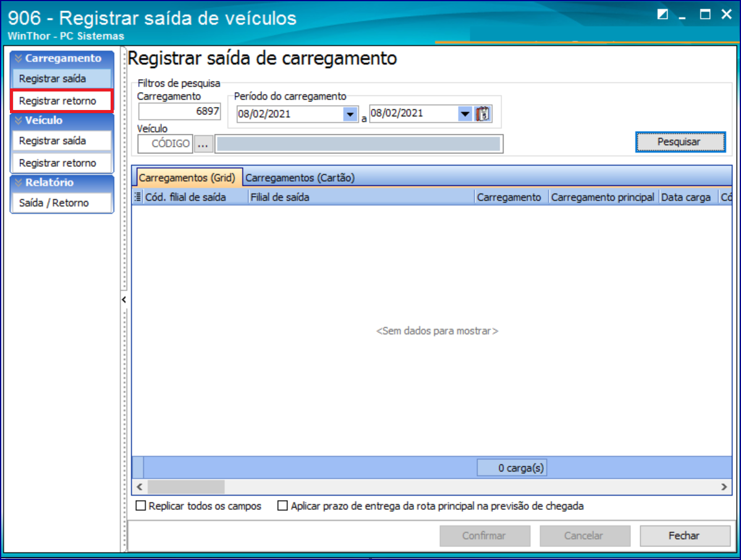Image resolution: width=741 pixels, height=560 pixels.
Task: Open the end date dropdown
Action: click(465, 114)
